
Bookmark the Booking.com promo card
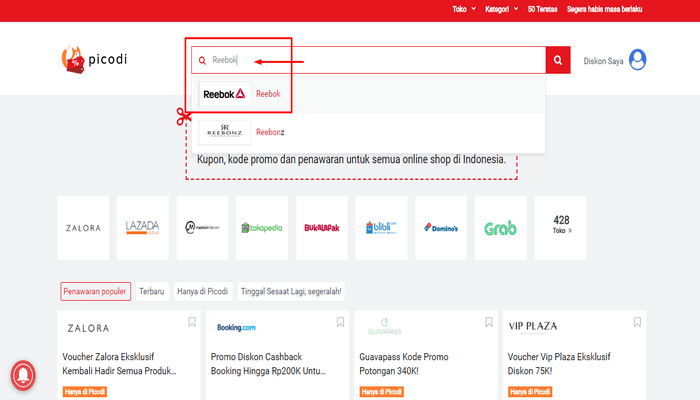(x=340, y=322)
